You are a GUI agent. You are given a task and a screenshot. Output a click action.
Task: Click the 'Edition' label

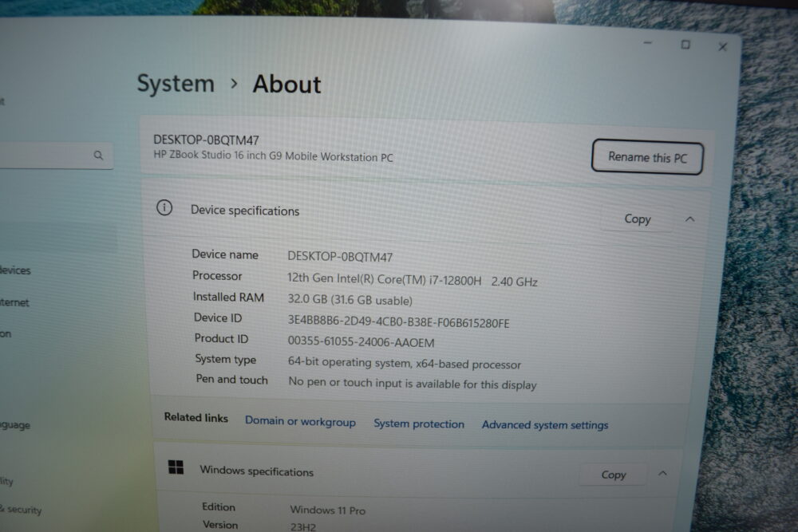tap(219, 506)
